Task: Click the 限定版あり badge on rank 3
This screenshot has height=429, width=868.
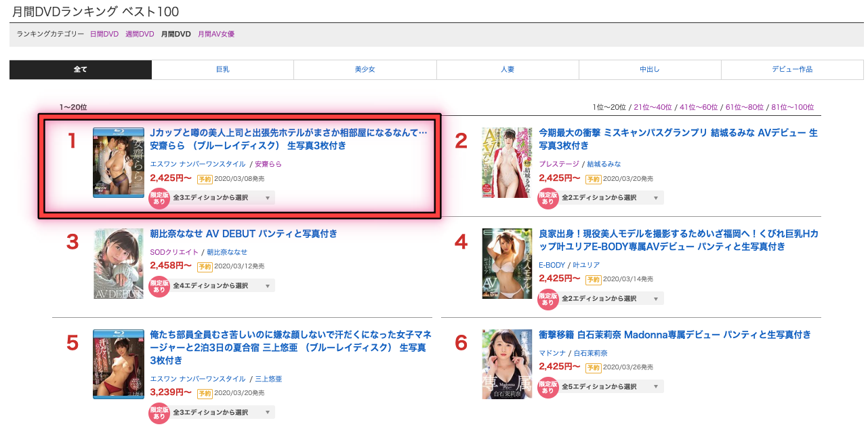Action: pyautogui.click(x=159, y=286)
